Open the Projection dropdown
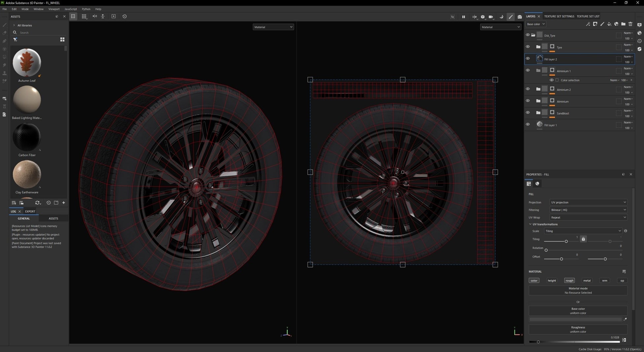Screen dimensions: 644x352 pos(588,202)
